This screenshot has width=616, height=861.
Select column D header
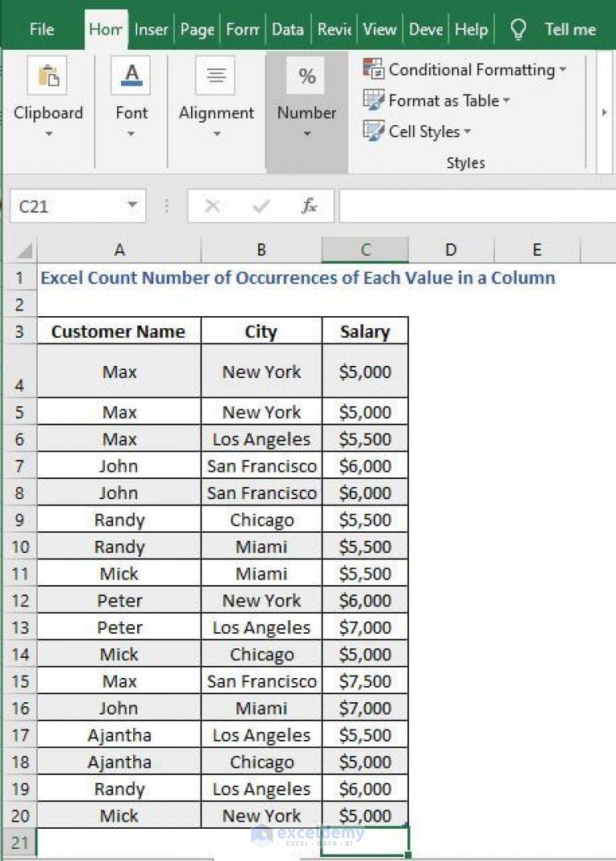[452, 250]
